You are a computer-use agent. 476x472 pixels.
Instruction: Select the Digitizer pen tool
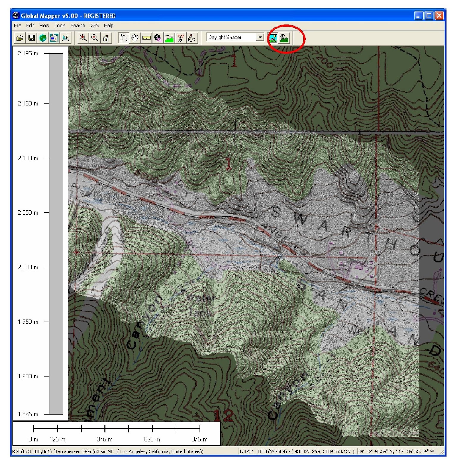click(x=191, y=38)
